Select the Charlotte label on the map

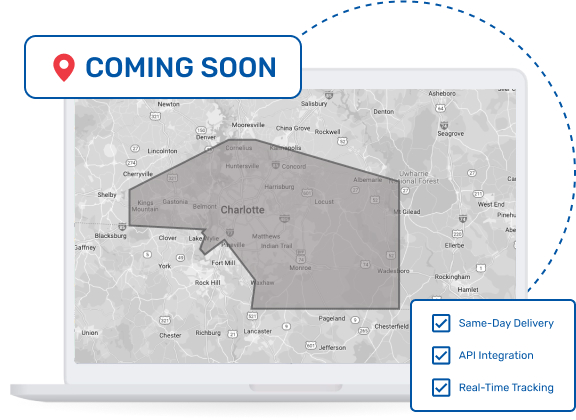(242, 210)
